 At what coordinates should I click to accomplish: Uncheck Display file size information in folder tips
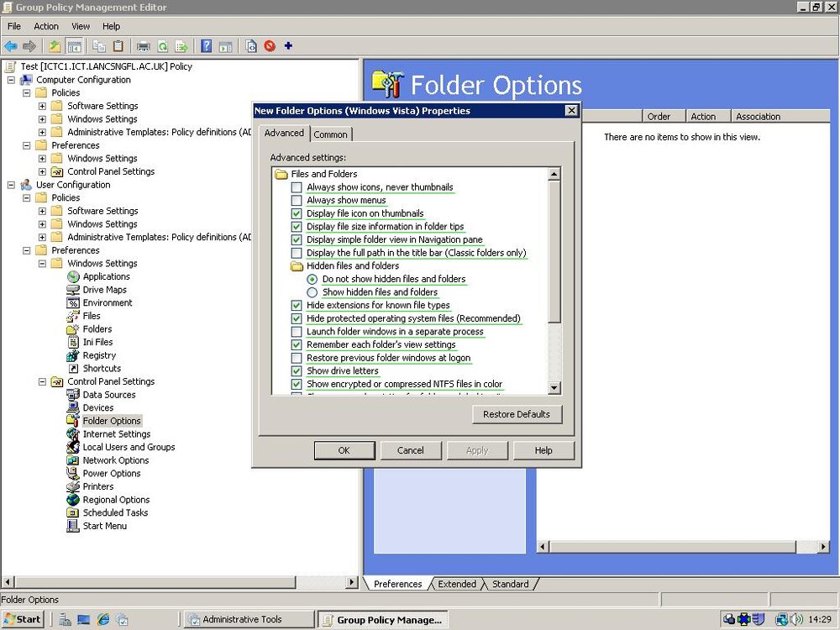(x=297, y=227)
